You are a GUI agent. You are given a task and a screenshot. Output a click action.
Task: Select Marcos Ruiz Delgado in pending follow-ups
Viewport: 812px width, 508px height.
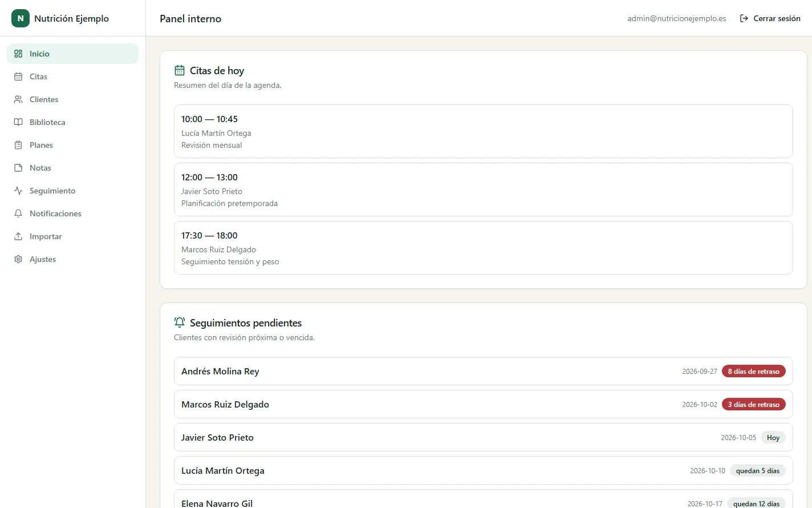click(483, 404)
